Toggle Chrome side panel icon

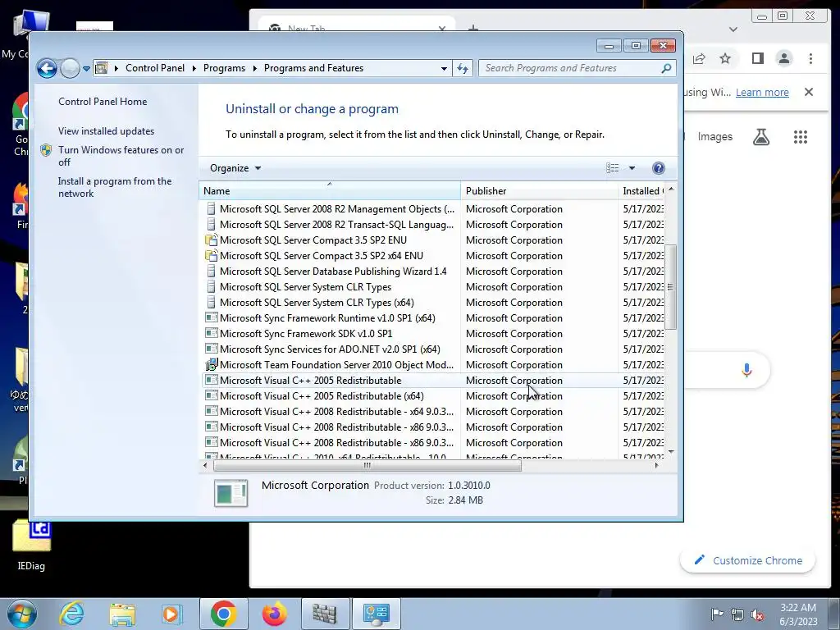[757, 58]
